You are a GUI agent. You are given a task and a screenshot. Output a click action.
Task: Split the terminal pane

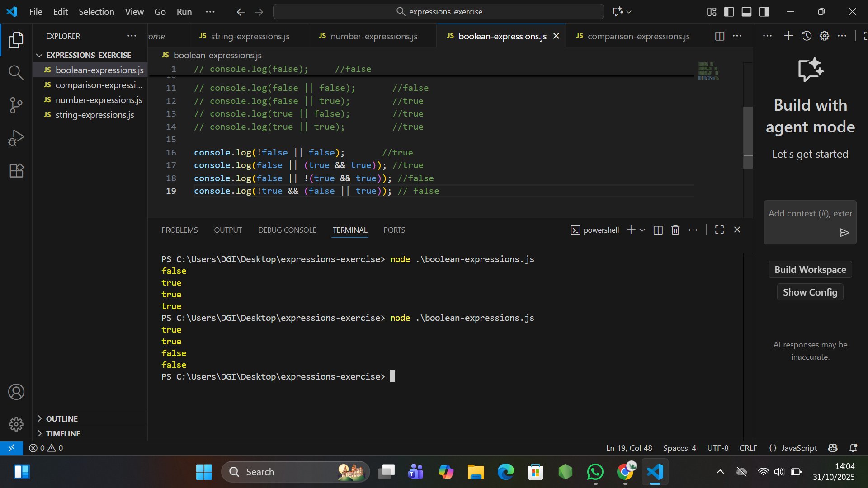pos(658,230)
